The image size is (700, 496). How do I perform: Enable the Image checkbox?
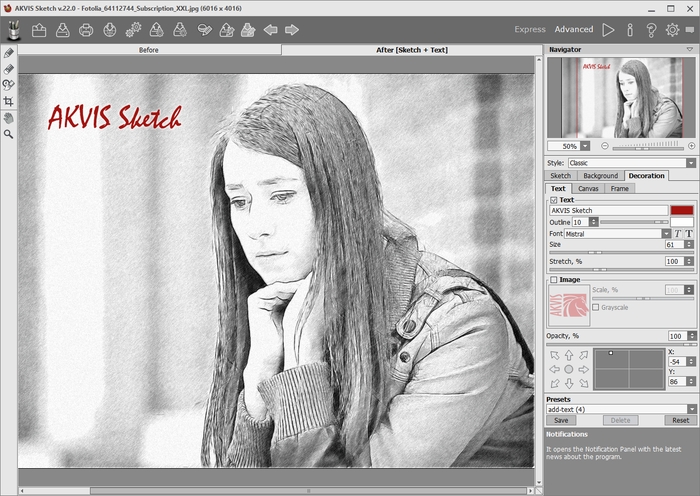pyautogui.click(x=554, y=279)
